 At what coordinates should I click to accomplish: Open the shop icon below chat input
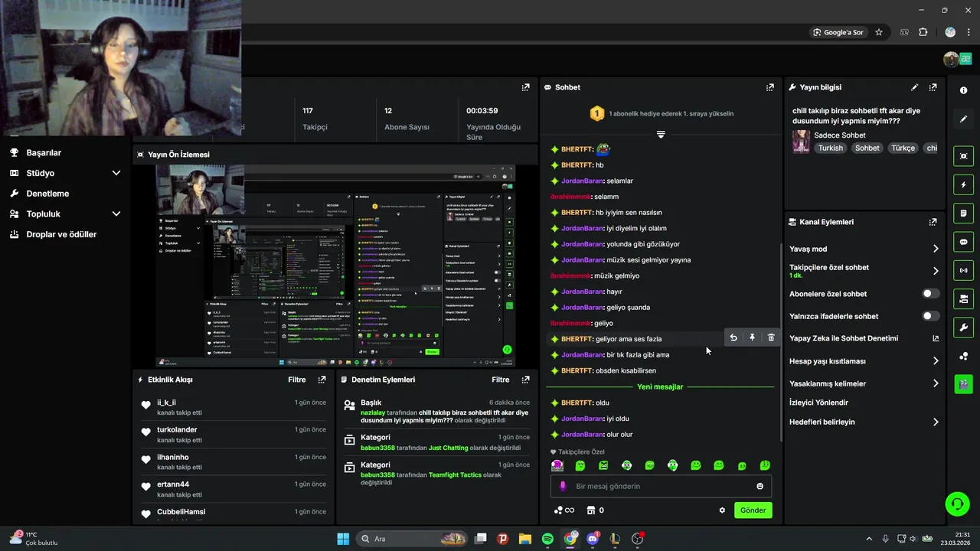tap(590, 510)
